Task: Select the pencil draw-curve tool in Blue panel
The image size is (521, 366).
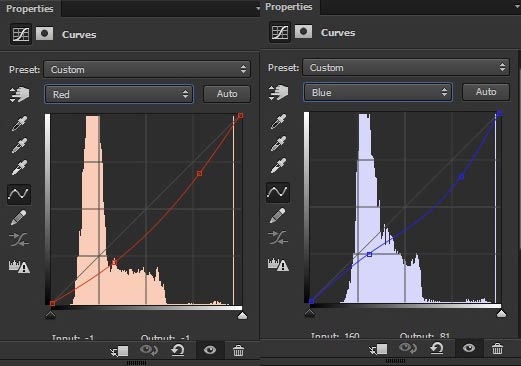Action: tap(278, 215)
